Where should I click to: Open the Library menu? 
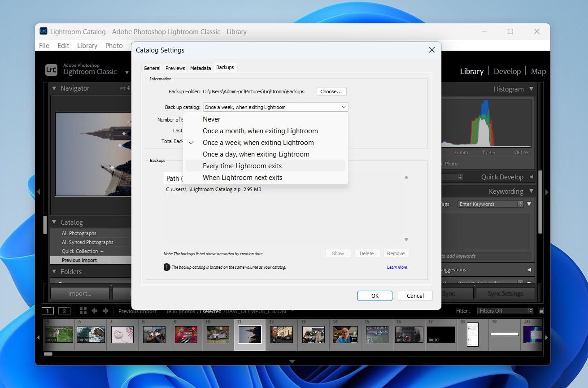(x=87, y=45)
